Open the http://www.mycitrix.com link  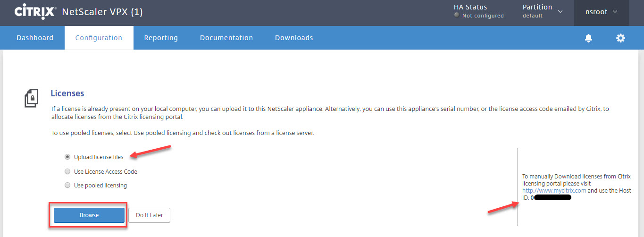(x=554, y=191)
